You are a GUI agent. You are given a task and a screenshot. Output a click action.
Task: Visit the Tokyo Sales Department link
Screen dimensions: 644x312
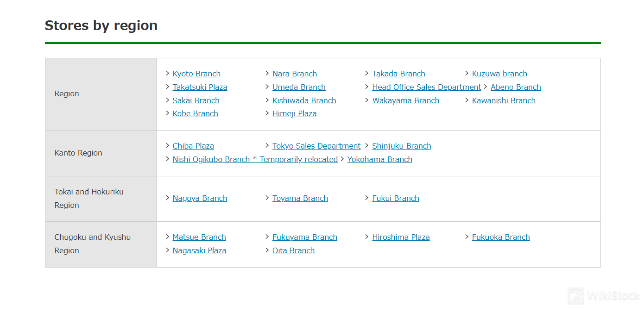click(316, 146)
